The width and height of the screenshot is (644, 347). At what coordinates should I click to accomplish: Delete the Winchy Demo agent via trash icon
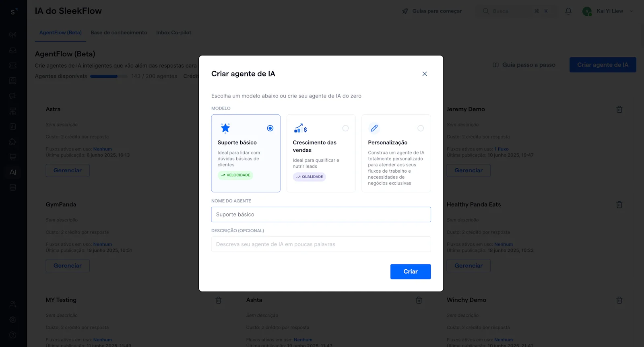click(x=619, y=300)
